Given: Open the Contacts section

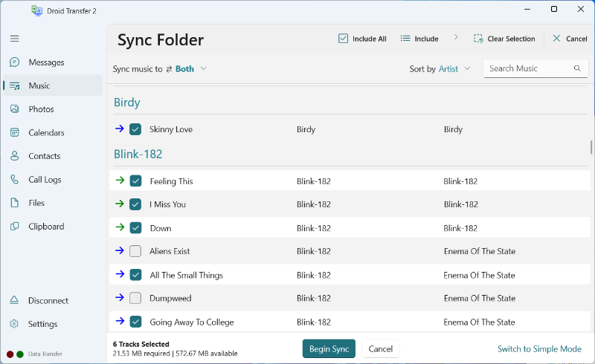Looking at the screenshot, I should click(53, 156).
